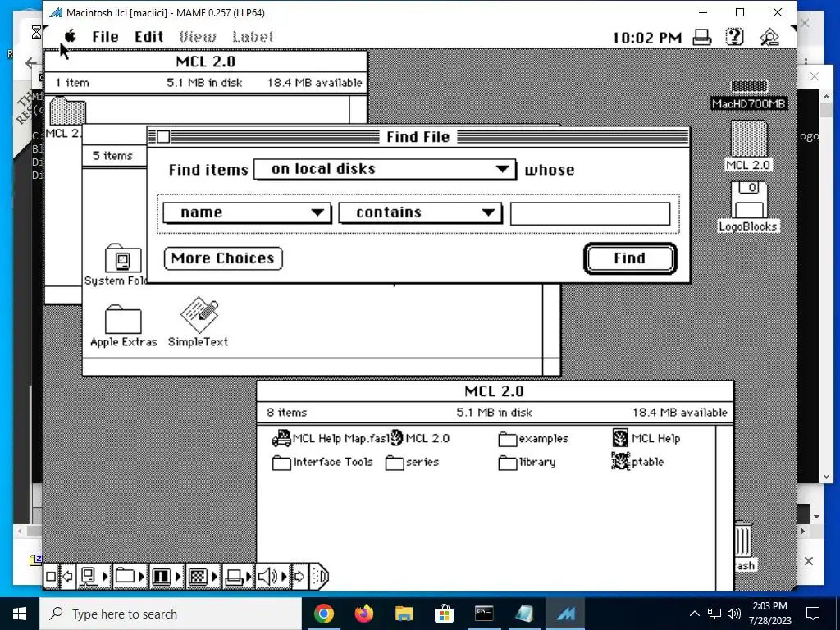Screen dimensions: 840x630
Task: Open the Edit menu
Action: 149,37
